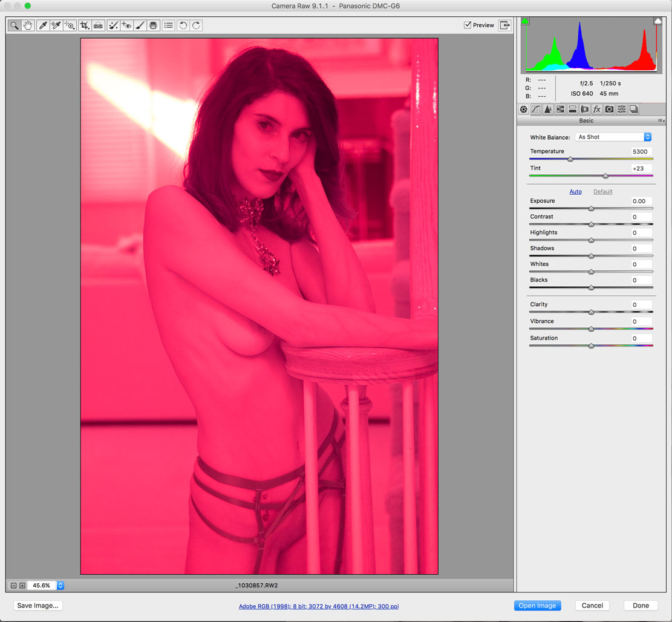Choose the Adjustment Brush tool

pos(140,25)
